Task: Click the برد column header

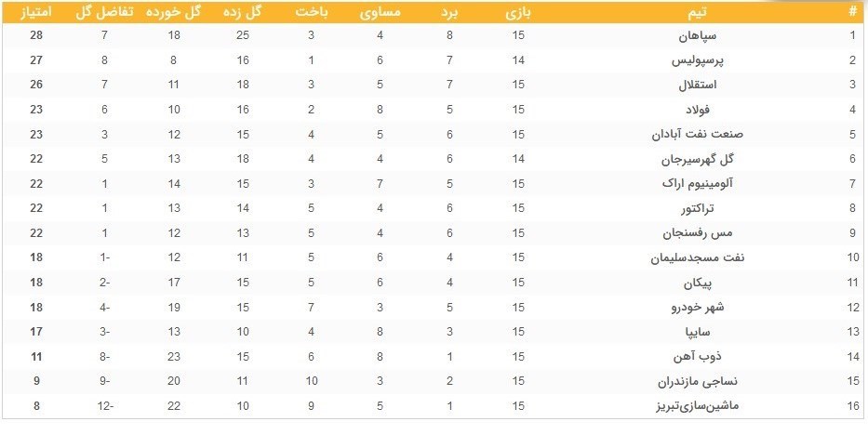Action: pyautogui.click(x=450, y=12)
